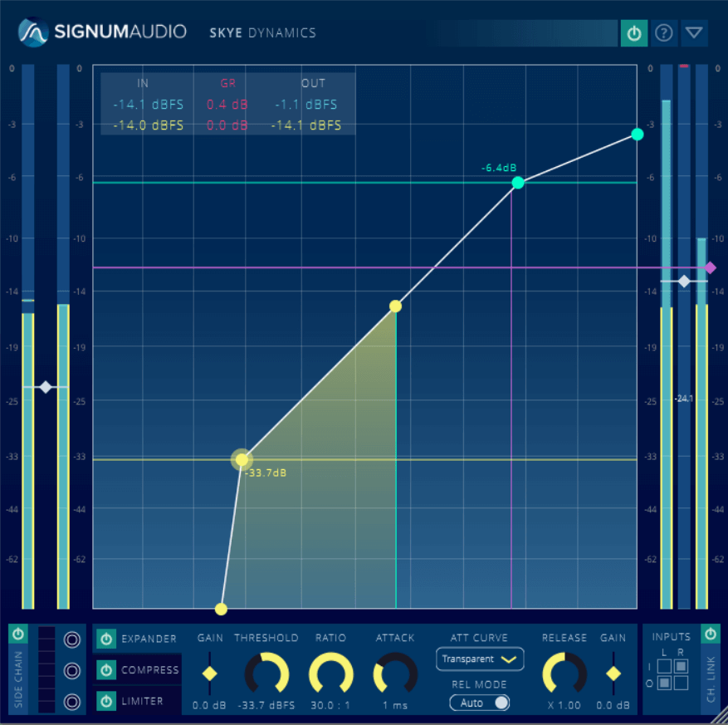Screen dimensions: 728x725
Task: Toggle the main plugin power button
Action: pyautogui.click(x=633, y=33)
